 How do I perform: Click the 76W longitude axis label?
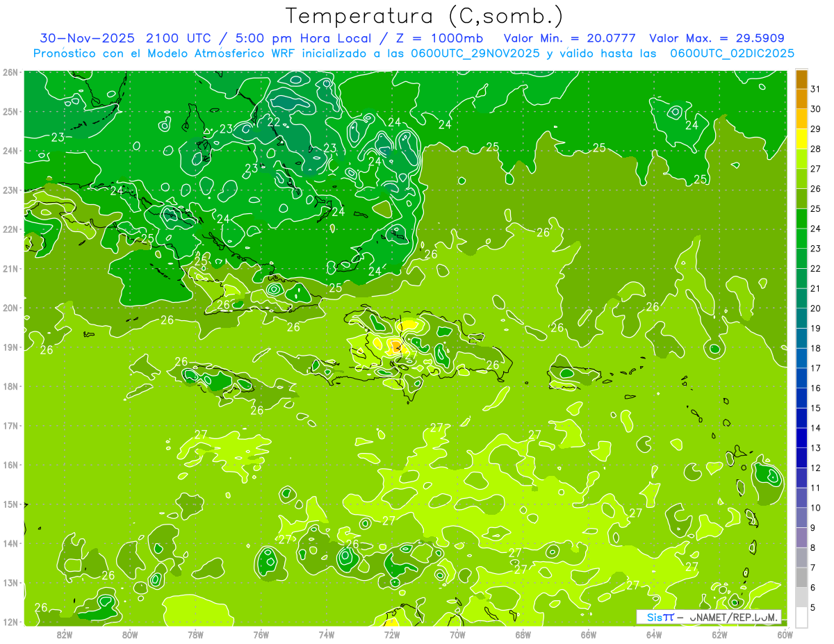[x=261, y=634]
